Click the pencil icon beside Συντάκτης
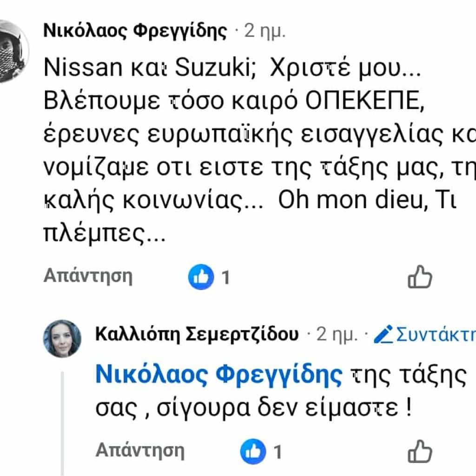 pos(383,334)
